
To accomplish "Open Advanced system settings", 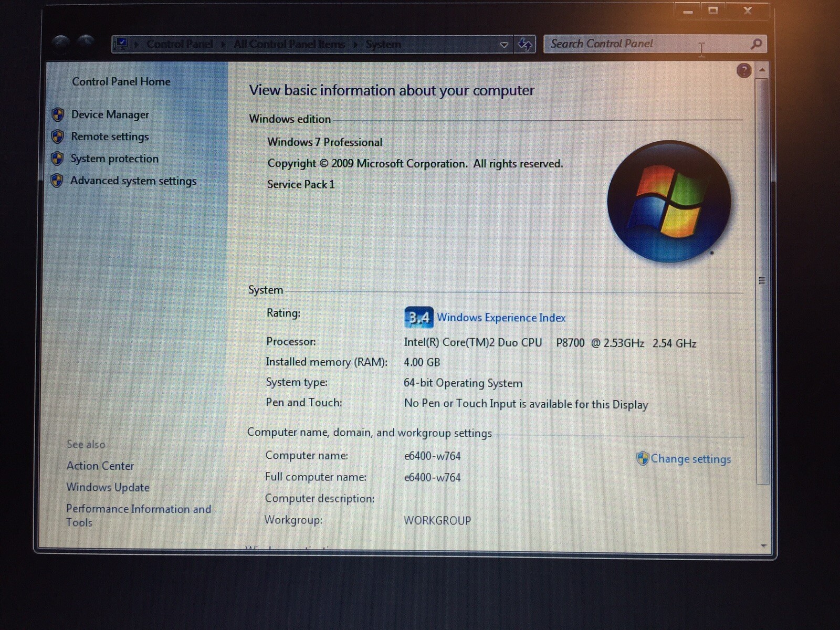I will 133,181.
